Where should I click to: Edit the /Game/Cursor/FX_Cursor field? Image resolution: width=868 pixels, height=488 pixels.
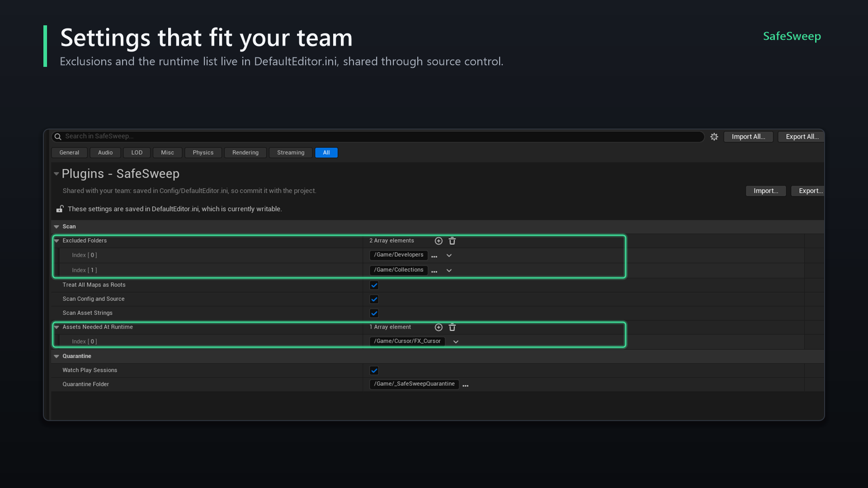(x=407, y=341)
